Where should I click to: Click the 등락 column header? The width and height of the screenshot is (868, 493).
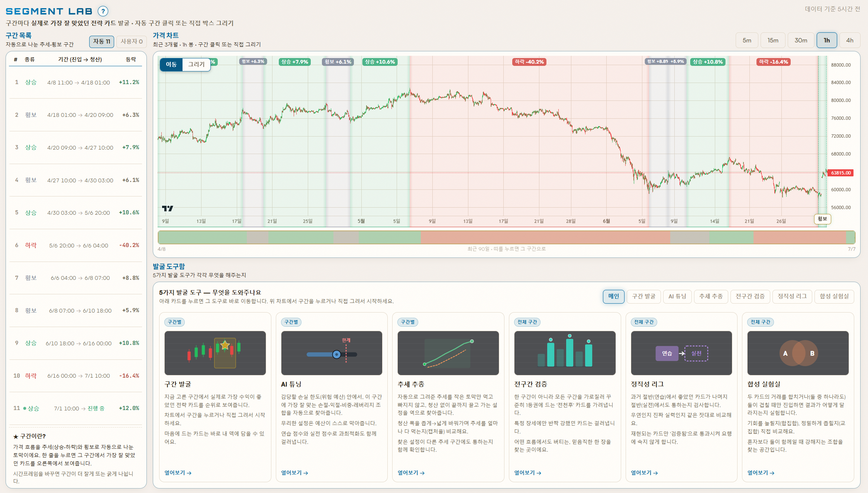[x=131, y=60]
